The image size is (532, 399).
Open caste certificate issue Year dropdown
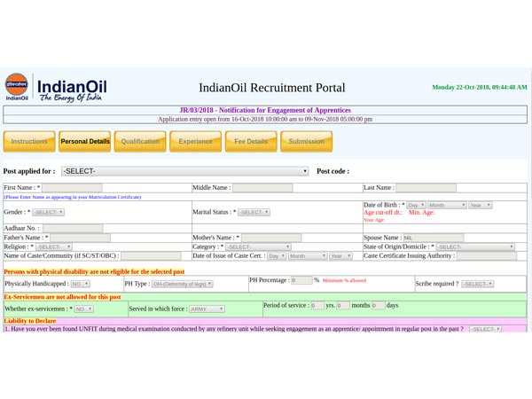pos(340,256)
